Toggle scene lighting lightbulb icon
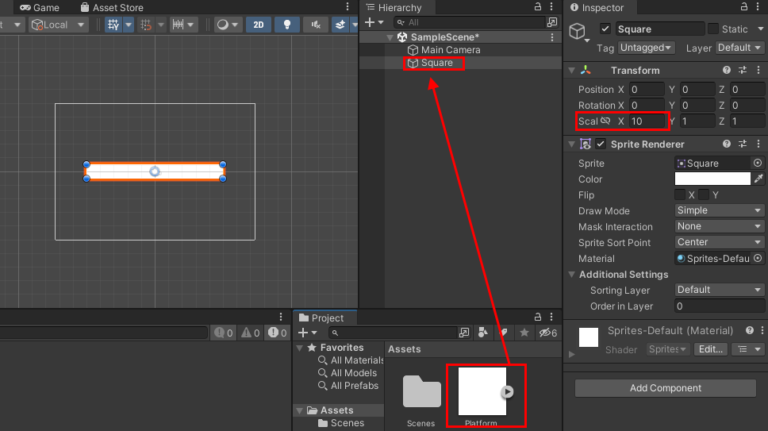 click(288, 25)
